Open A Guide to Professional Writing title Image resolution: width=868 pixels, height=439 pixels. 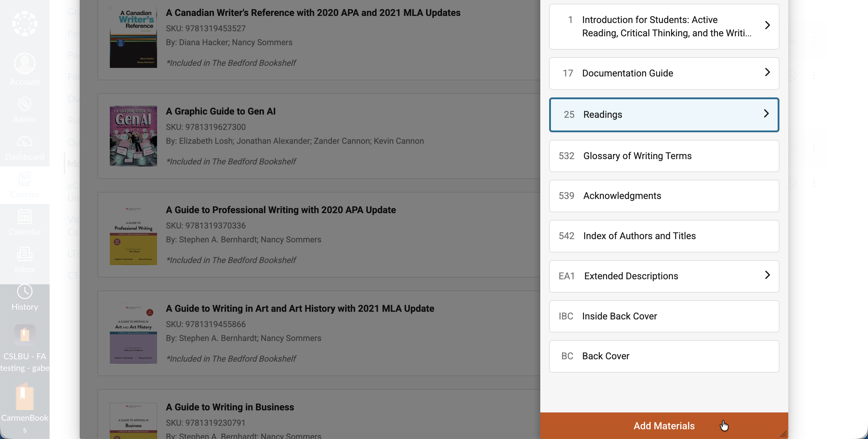[281, 210]
